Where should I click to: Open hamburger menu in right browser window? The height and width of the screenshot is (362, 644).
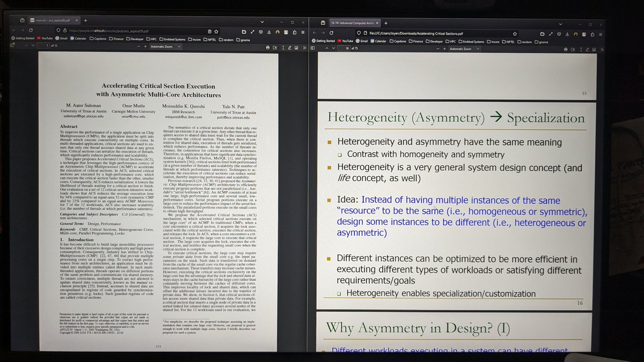coord(601,34)
